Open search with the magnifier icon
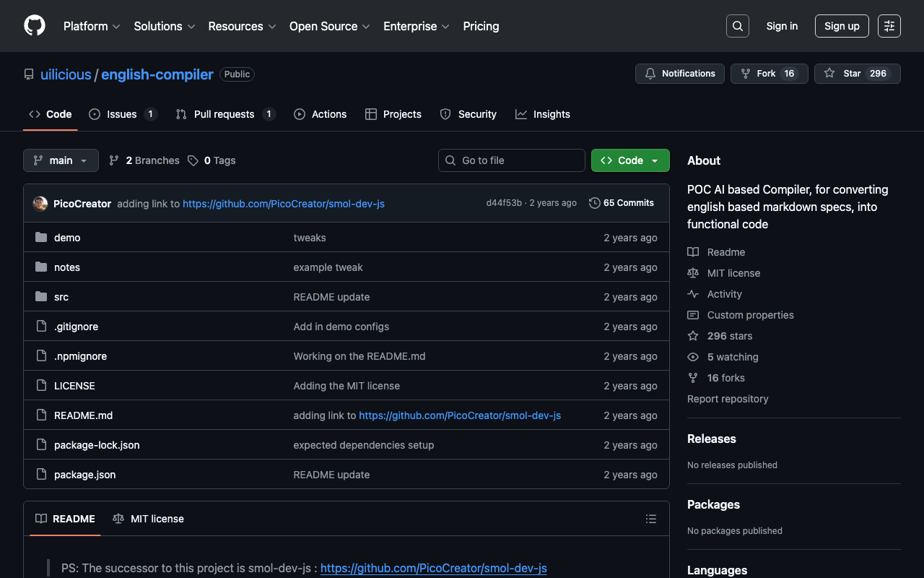 pyautogui.click(x=737, y=26)
